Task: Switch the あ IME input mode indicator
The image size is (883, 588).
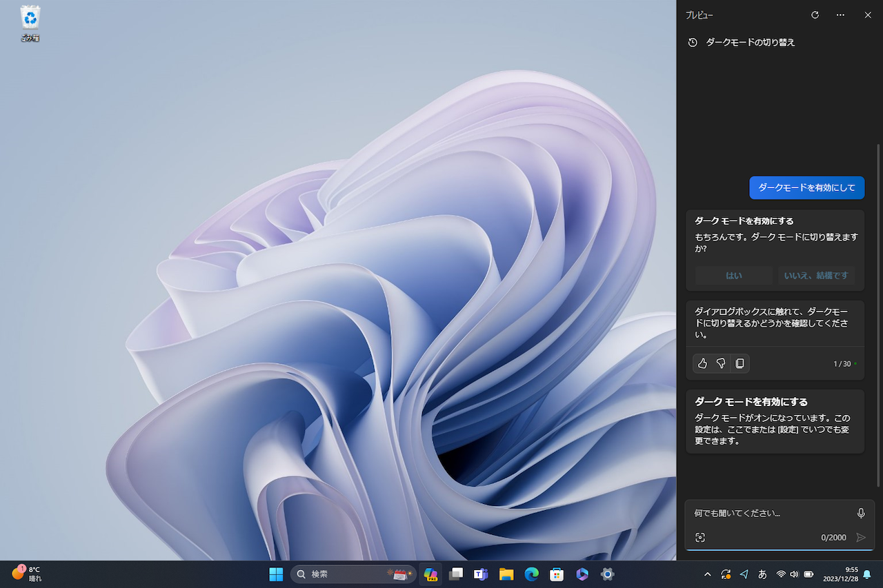Action: [x=762, y=574]
